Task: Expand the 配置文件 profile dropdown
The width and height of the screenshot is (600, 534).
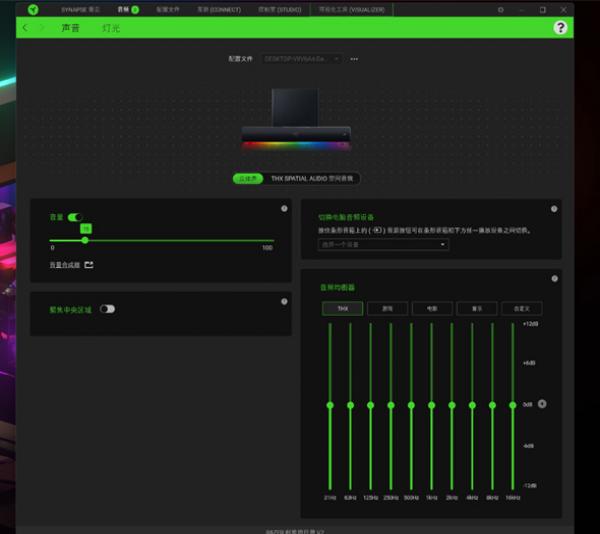Action: click(302, 59)
